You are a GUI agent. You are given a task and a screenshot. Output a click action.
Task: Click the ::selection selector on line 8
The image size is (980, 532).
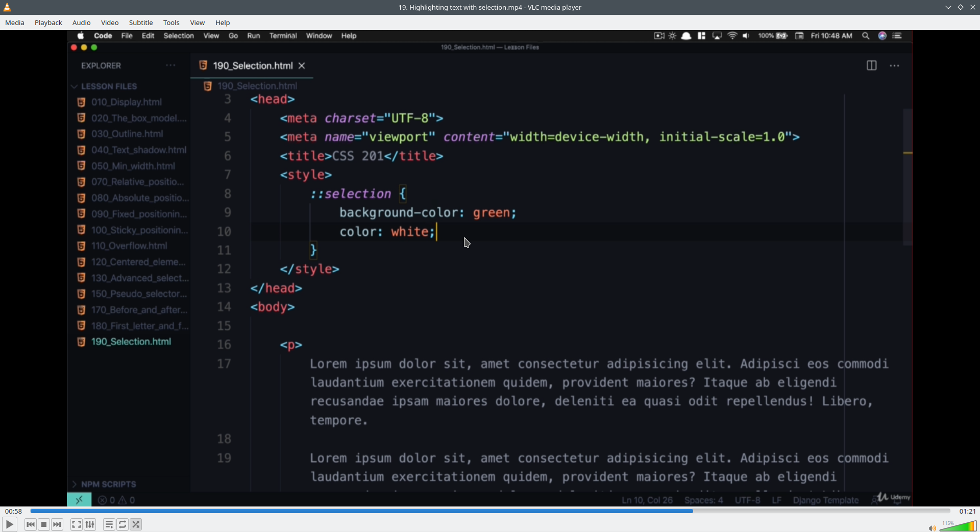click(x=351, y=194)
